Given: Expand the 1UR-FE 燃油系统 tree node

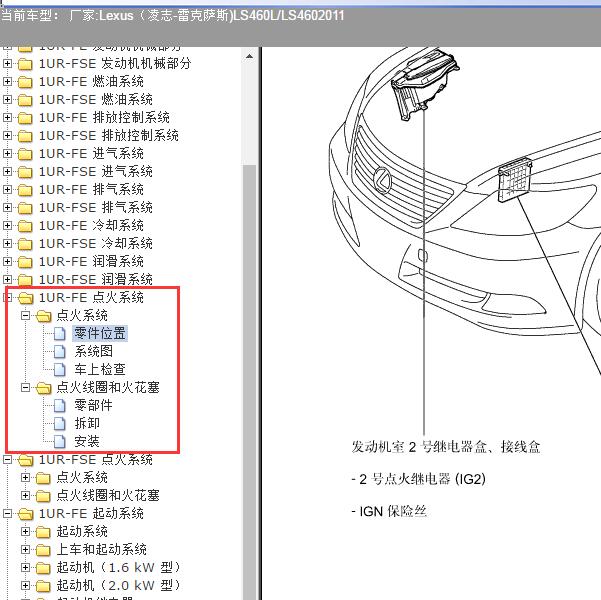Looking at the screenshot, I should coord(7,81).
